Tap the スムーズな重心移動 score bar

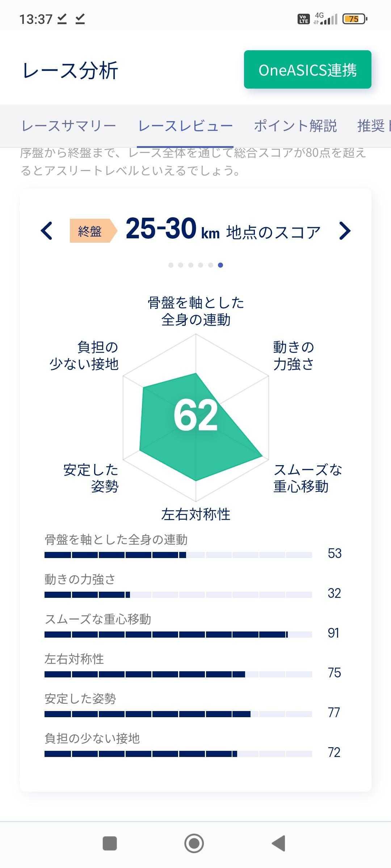coord(178,634)
